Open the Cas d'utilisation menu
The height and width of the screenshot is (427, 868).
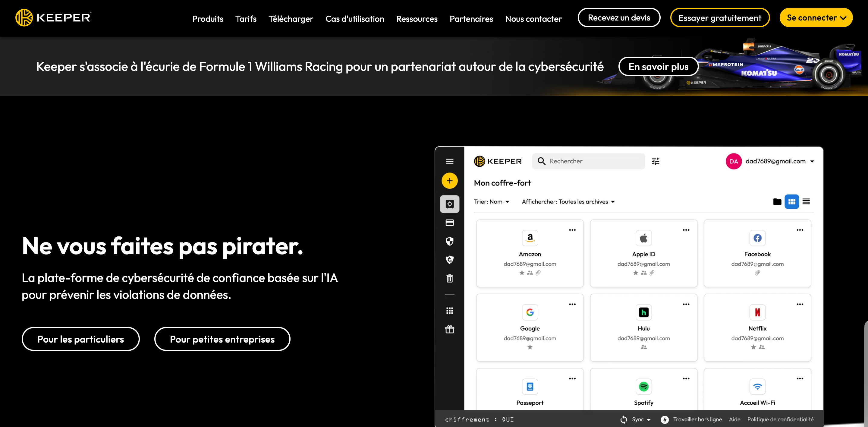(354, 19)
